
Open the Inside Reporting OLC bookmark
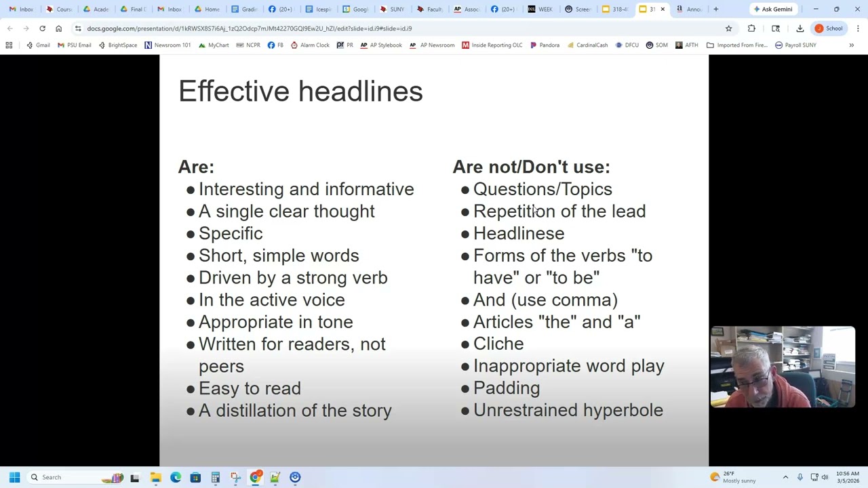(492, 45)
